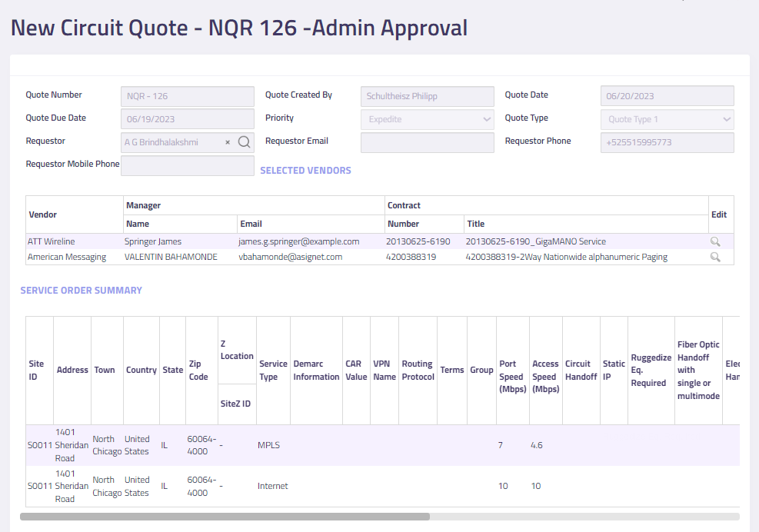The height and width of the screenshot is (532, 759).
Task: Click the Requestor Mobile Phone field
Action: click(188, 165)
